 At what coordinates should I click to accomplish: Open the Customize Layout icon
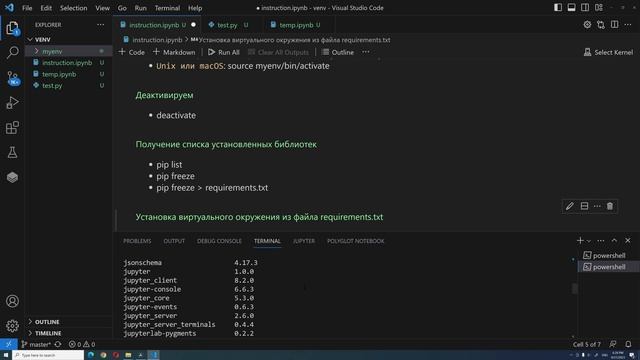(x=599, y=8)
